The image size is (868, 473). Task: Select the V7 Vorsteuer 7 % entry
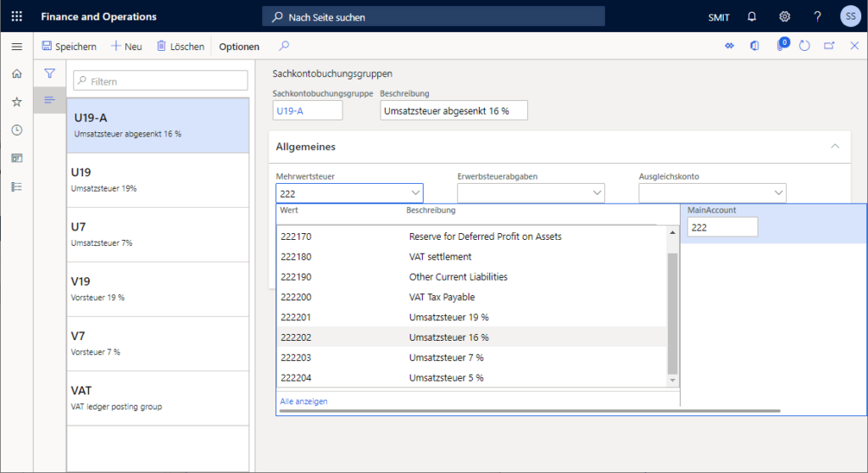(x=158, y=344)
